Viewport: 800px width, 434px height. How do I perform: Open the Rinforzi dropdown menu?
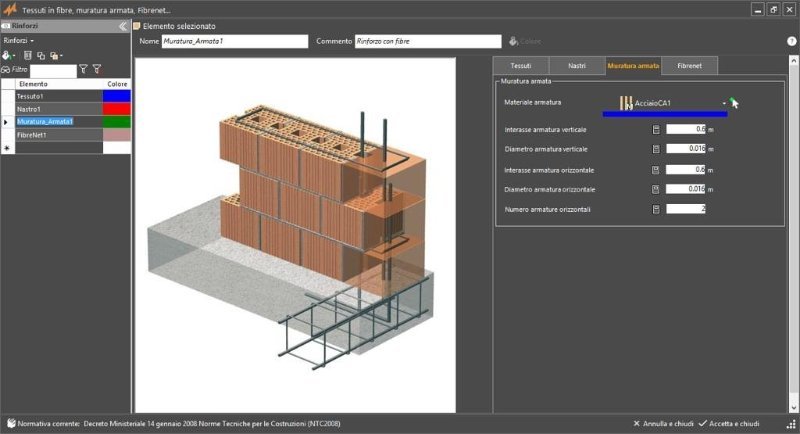pyautogui.click(x=19, y=40)
